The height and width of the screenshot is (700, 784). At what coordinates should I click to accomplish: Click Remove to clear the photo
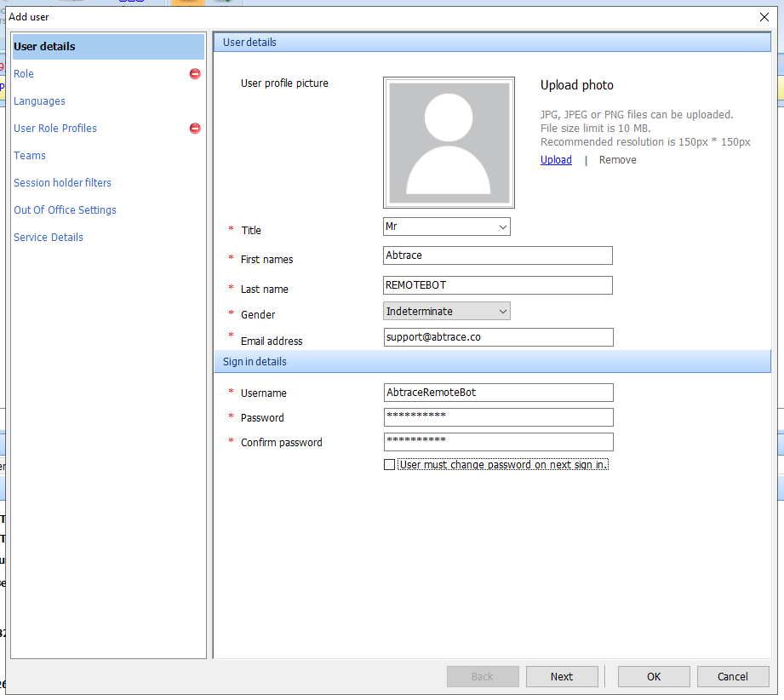pyautogui.click(x=616, y=159)
